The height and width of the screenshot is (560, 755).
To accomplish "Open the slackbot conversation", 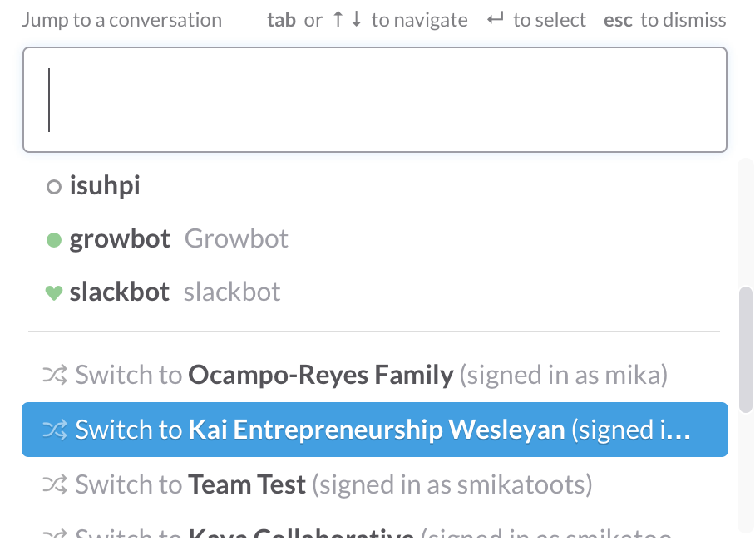I will pyautogui.click(x=120, y=292).
